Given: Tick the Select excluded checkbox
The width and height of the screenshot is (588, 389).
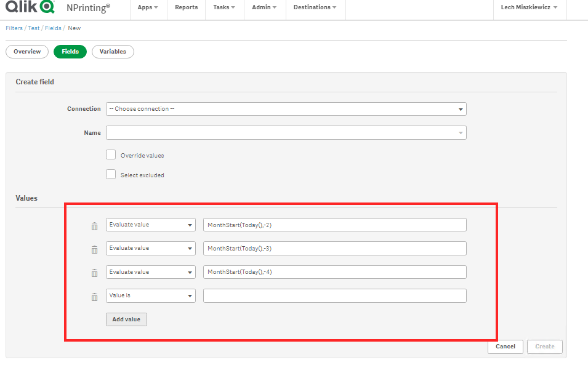Looking at the screenshot, I should click(x=111, y=174).
